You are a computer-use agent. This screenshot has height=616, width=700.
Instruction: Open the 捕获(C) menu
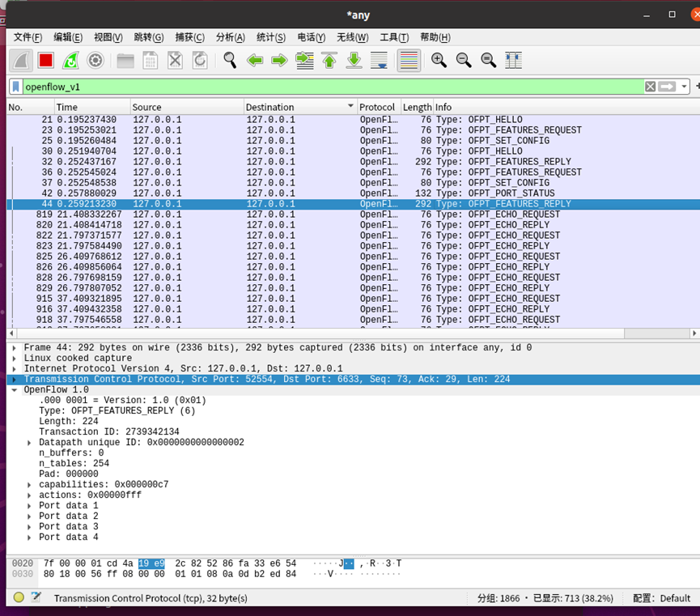coord(189,37)
